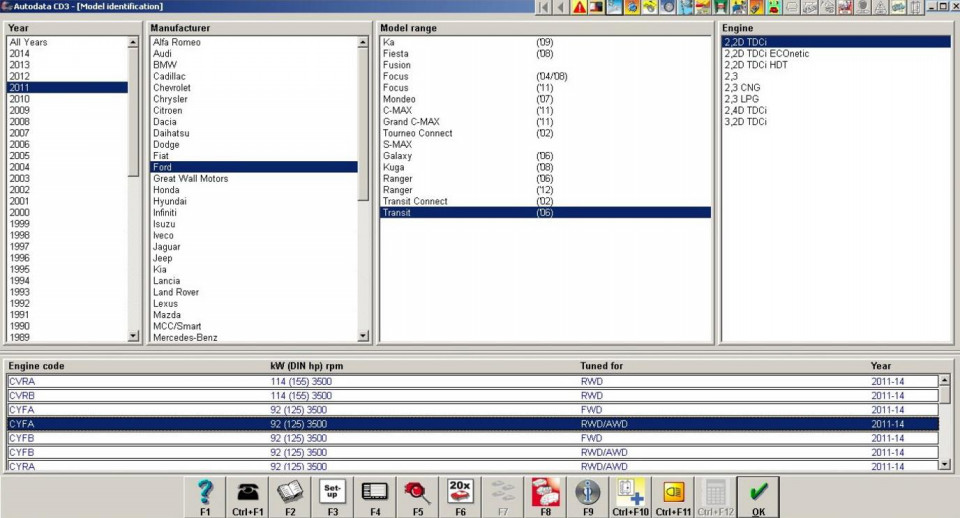
Task: Open the F2 open book manual
Action: [290, 497]
